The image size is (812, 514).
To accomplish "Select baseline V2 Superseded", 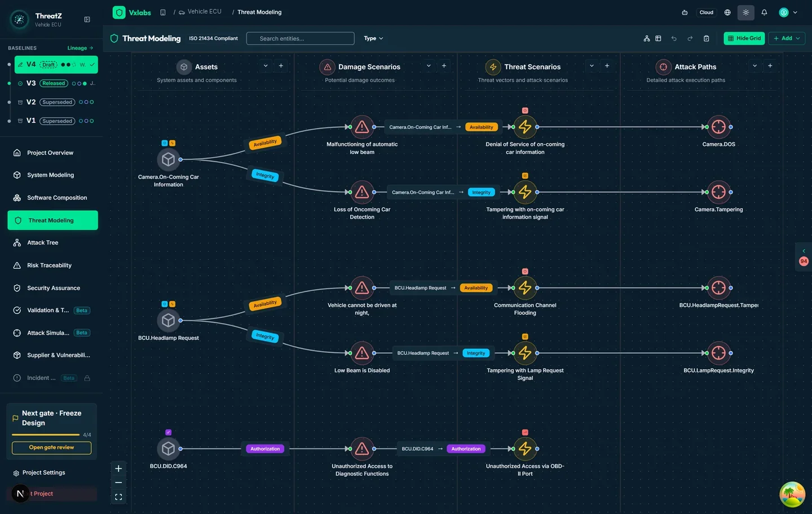I will [56, 102].
